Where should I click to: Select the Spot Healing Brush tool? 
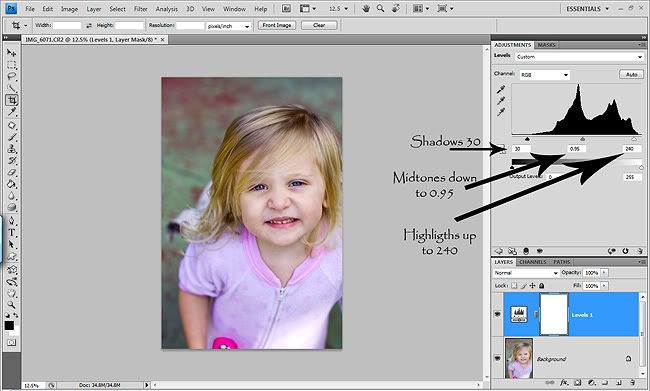(12, 126)
